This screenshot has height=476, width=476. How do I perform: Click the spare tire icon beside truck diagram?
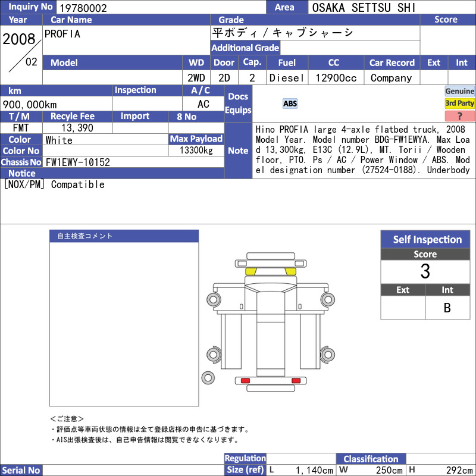tap(208, 378)
